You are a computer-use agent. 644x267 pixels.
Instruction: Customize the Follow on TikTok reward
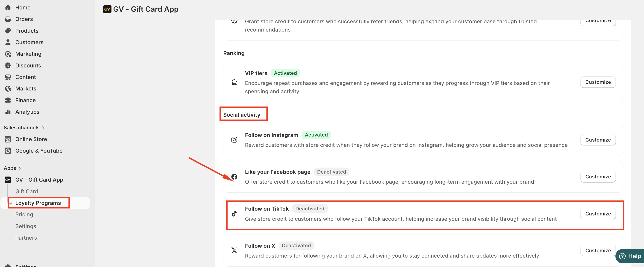tap(598, 214)
